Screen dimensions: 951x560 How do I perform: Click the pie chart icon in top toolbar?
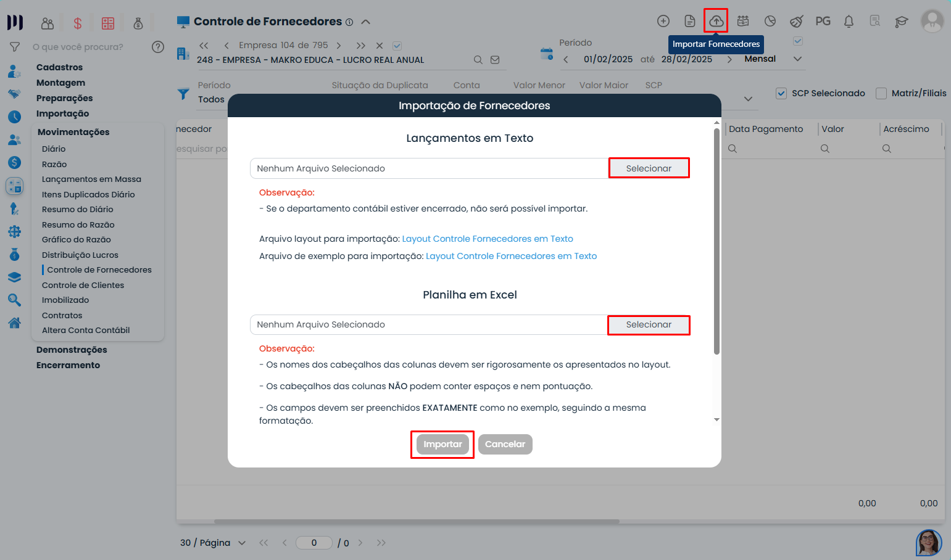[770, 21]
